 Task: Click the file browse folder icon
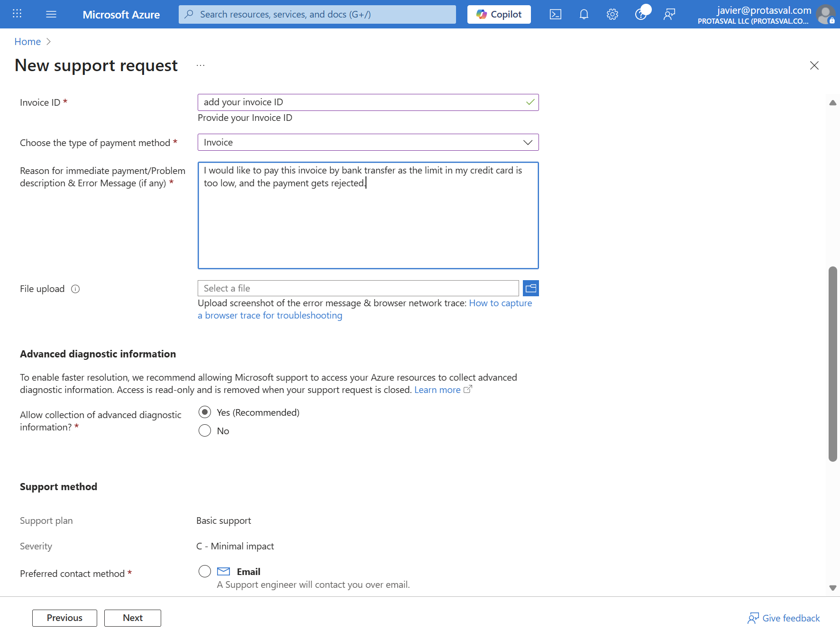[531, 288]
